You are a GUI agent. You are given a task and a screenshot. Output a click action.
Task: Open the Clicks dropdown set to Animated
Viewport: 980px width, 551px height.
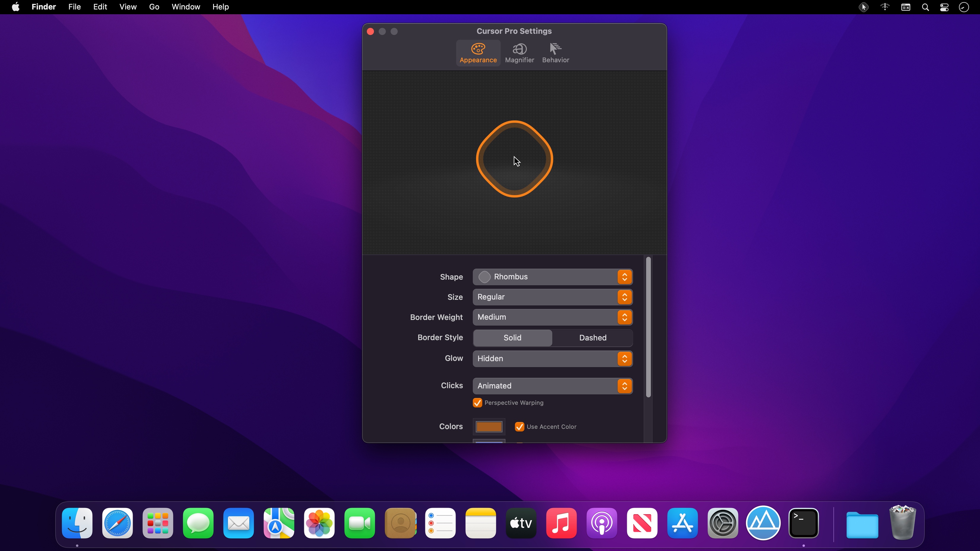pos(552,386)
